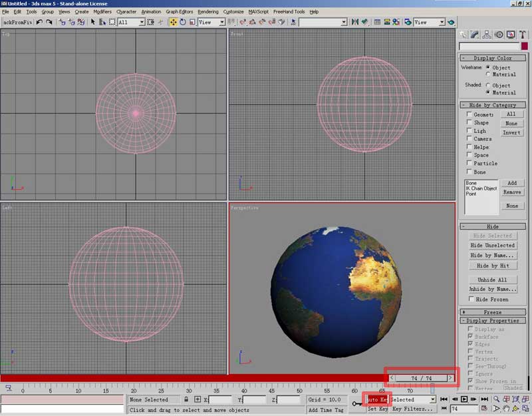The height and width of the screenshot is (416, 532).
Task: Click the Undo arrow in toolbar
Action: coord(39,22)
